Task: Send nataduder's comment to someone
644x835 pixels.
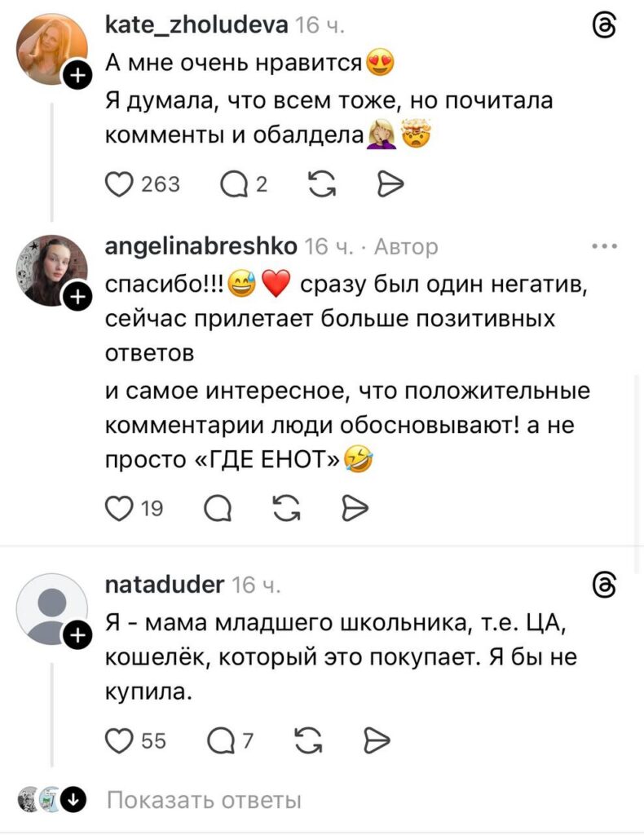Action: tap(378, 740)
